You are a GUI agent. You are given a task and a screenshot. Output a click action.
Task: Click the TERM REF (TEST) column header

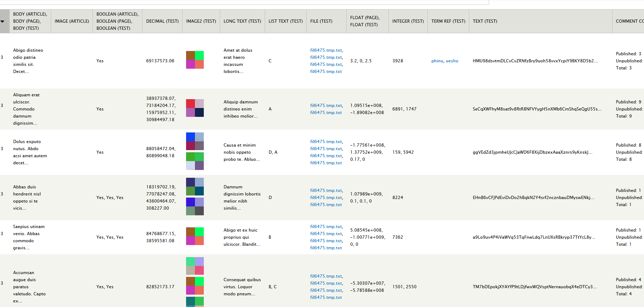(x=448, y=21)
